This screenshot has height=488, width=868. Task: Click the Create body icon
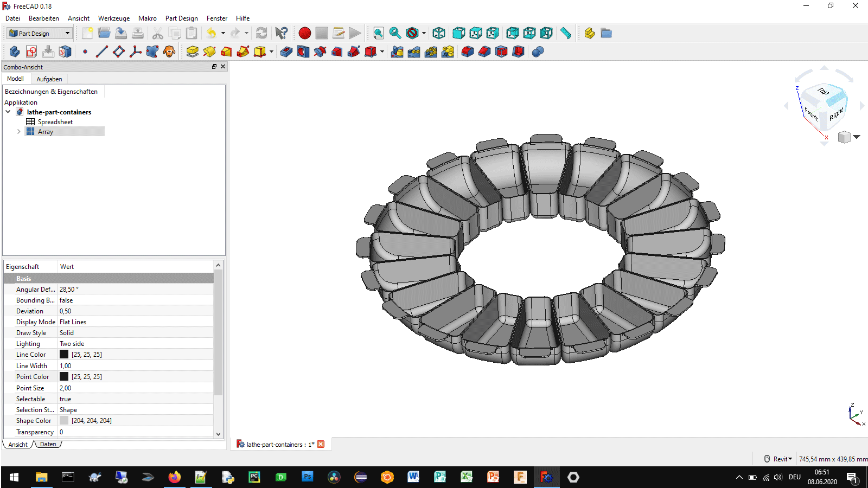pyautogui.click(x=15, y=52)
